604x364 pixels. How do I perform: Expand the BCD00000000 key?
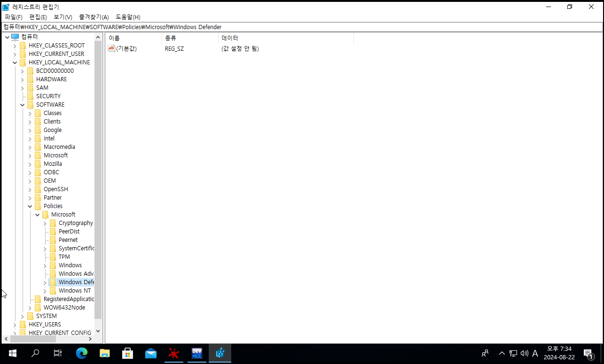(x=23, y=71)
